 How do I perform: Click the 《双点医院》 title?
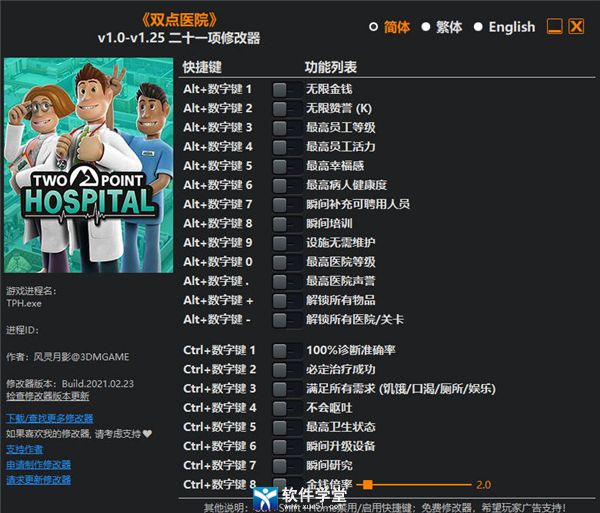(179, 20)
